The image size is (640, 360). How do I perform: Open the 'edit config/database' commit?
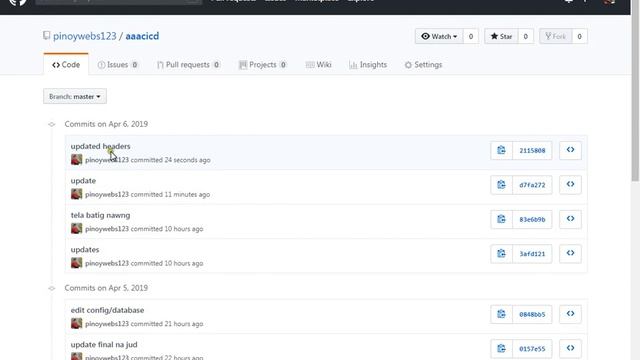(107, 310)
